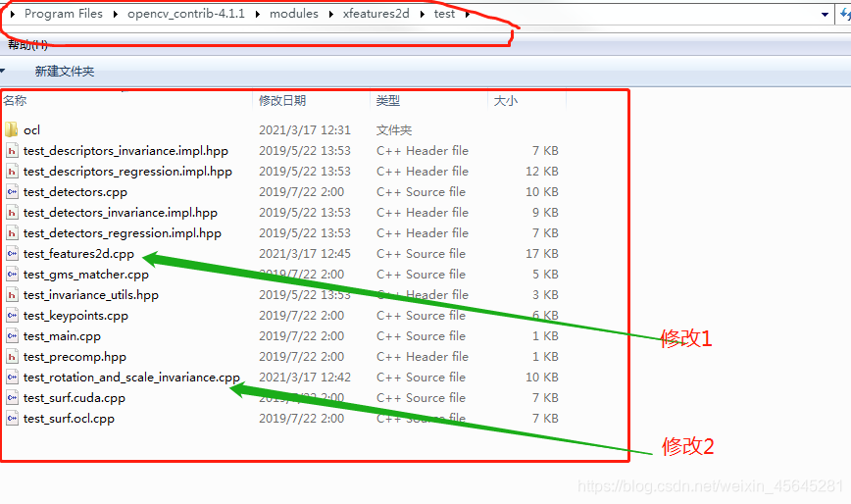Select file name test_features2d.cpp
Viewport: 851px width, 504px height.
(78, 254)
